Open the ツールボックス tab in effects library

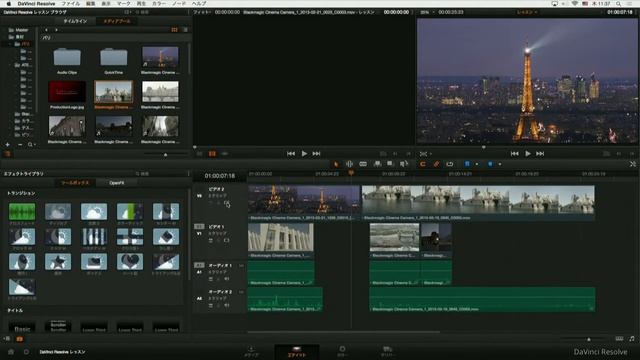point(75,183)
